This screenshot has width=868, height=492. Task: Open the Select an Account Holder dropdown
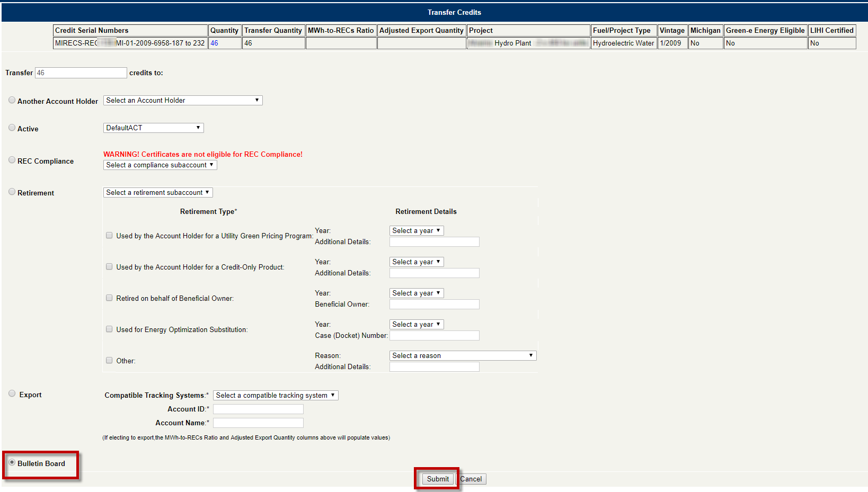click(183, 101)
